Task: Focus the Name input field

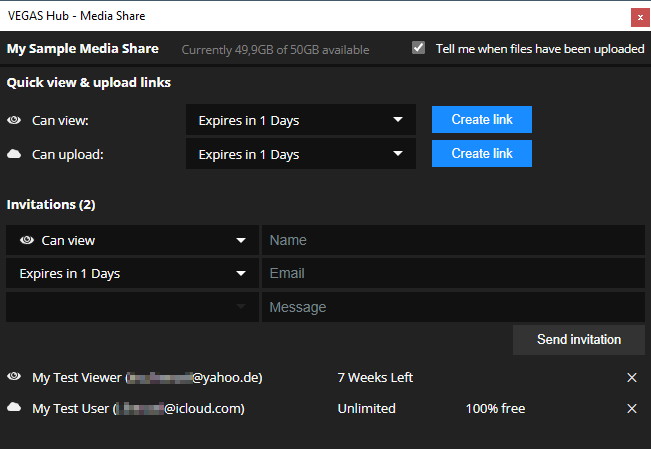Action: coord(453,240)
